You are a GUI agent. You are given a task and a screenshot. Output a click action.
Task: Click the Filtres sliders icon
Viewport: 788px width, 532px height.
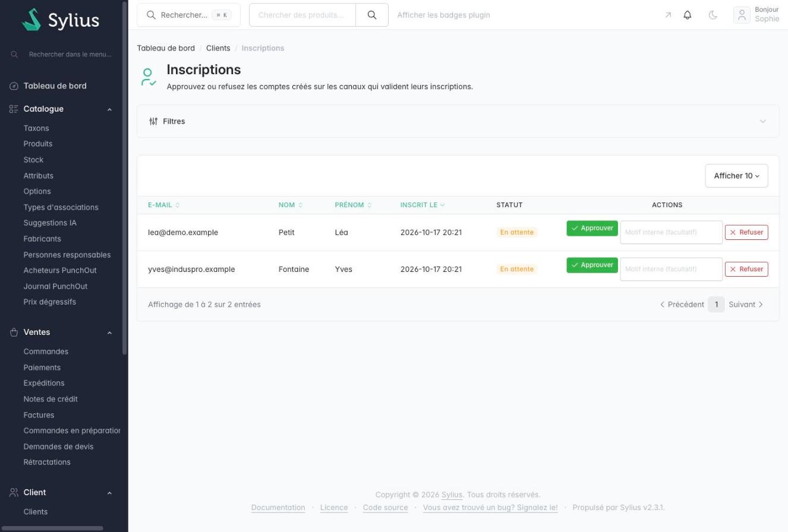153,121
